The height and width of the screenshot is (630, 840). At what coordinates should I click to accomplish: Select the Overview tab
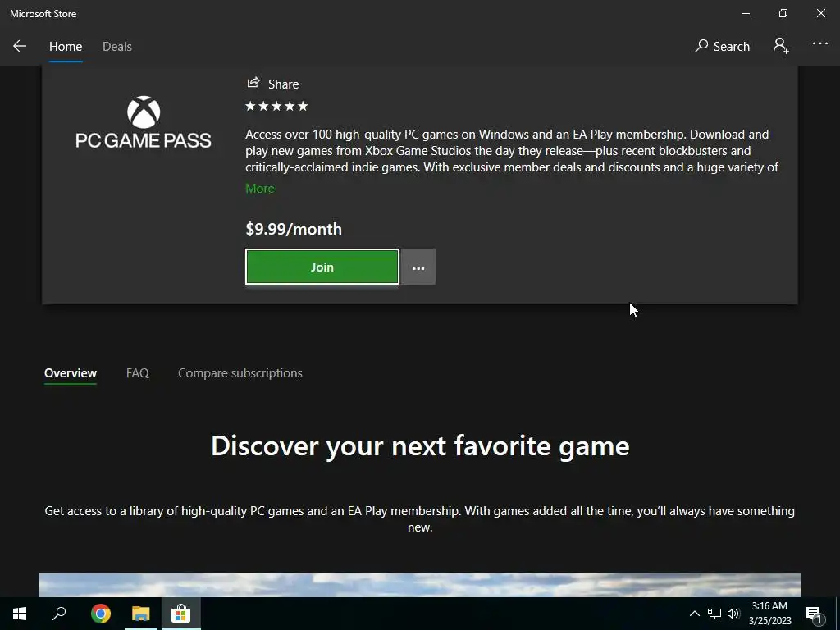[71, 373]
